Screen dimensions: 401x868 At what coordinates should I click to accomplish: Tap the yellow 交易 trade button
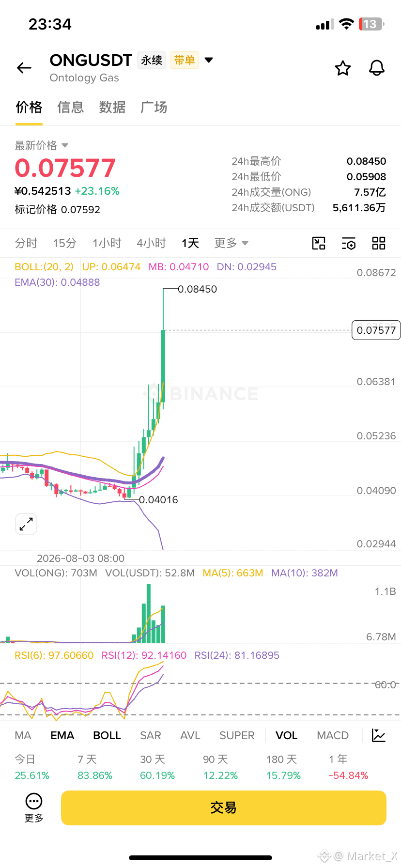tap(224, 807)
